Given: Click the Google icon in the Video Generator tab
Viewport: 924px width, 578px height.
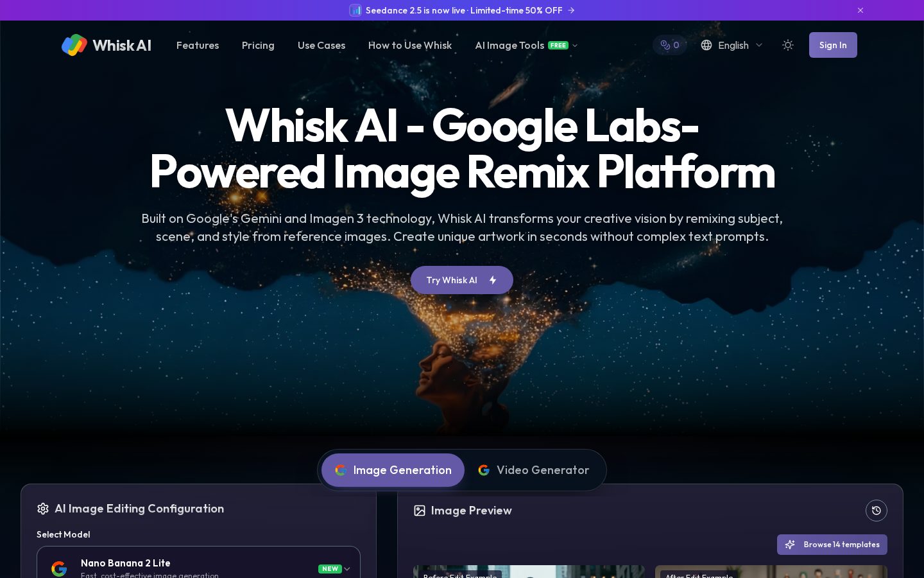Looking at the screenshot, I should (x=484, y=470).
